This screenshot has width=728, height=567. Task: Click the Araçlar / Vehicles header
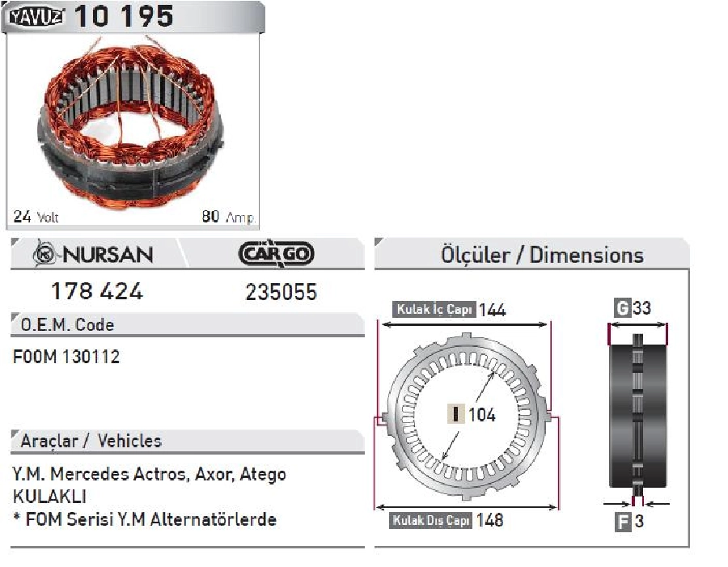[188, 441]
